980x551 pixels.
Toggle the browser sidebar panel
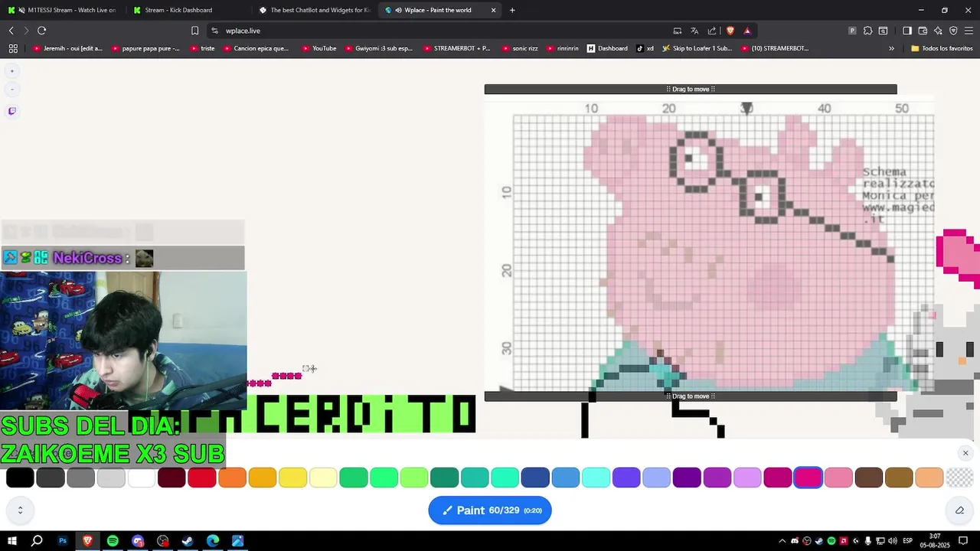pyautogui.click(x=907, y=31)
